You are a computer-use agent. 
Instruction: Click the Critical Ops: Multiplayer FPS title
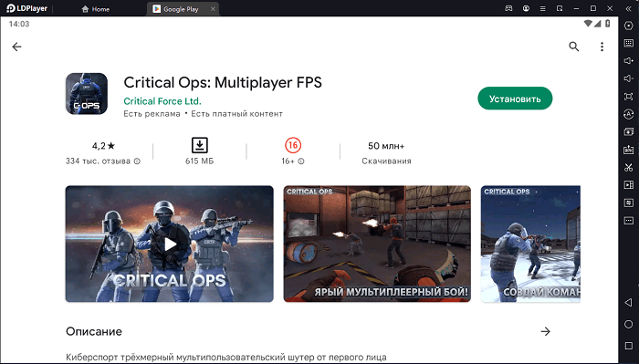(223, 83)
